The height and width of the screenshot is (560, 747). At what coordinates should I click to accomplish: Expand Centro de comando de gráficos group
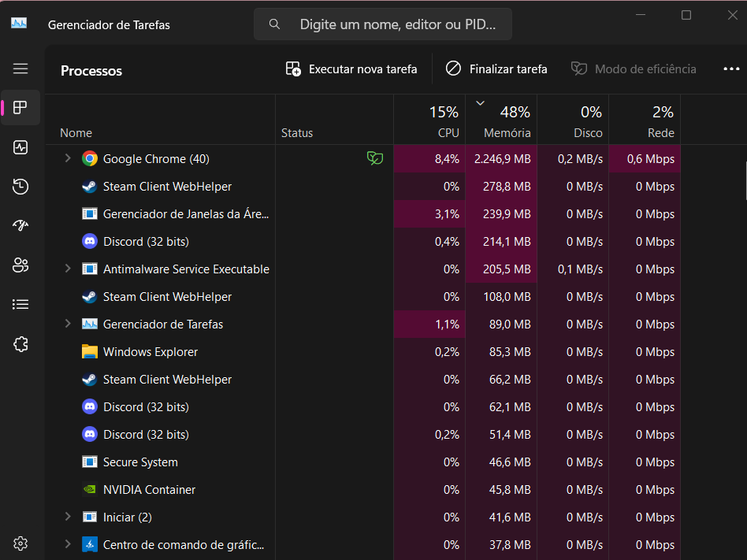68,543
